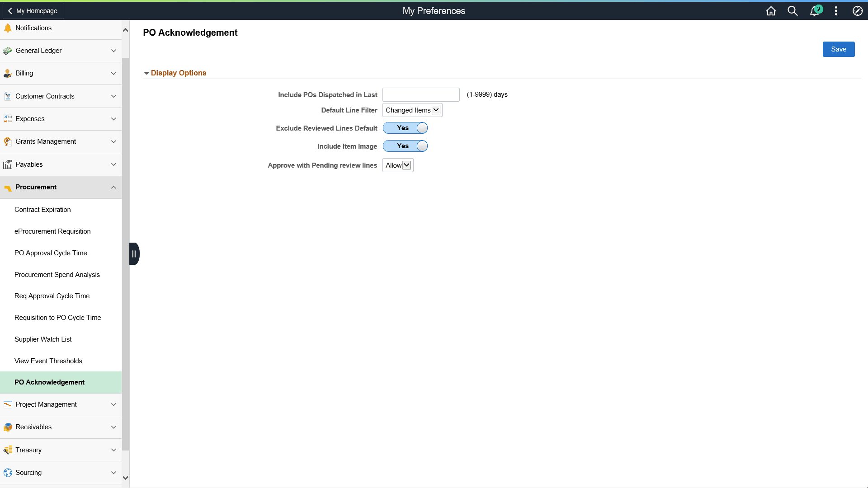This screenshot has width=868, height=488.
Task: Click the Notifications bell icon in the sidebar
Action: coord(7,28)
